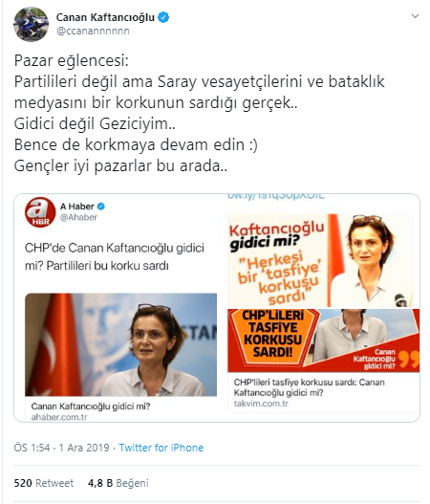Open the 'CHP'lileri tasfiye korkusu sardı' banner image
Viewport: 430px width, 504px height.
[323, 340]
